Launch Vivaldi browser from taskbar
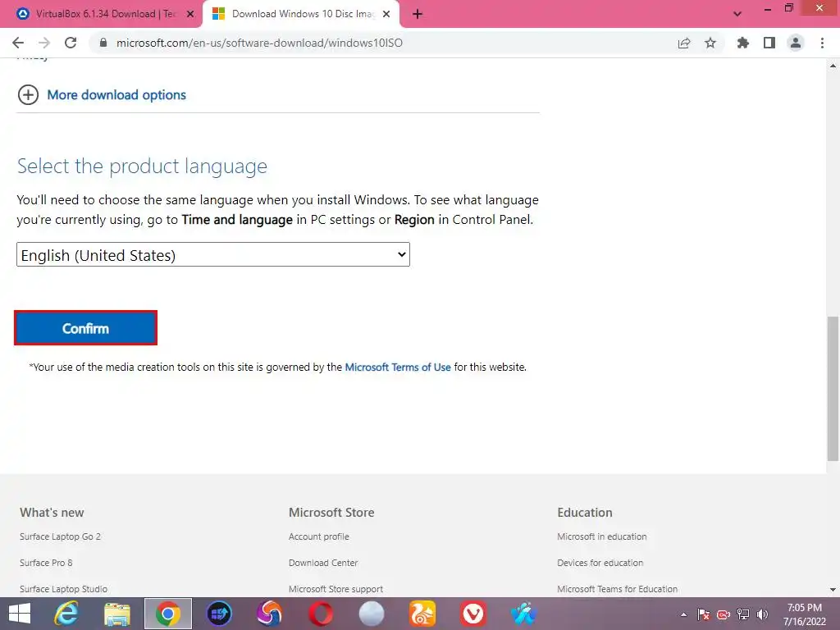The width and height of the screenshot is (840, 630). [x=473, y=614]
